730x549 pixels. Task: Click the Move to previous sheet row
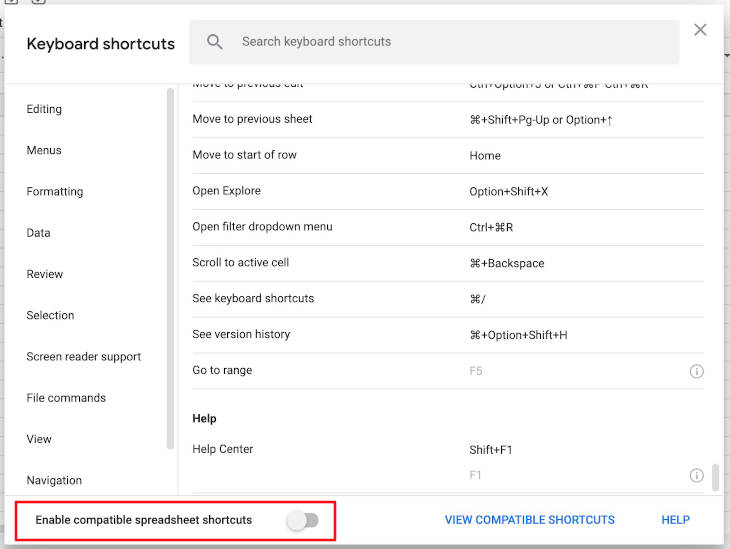point(448,120)
